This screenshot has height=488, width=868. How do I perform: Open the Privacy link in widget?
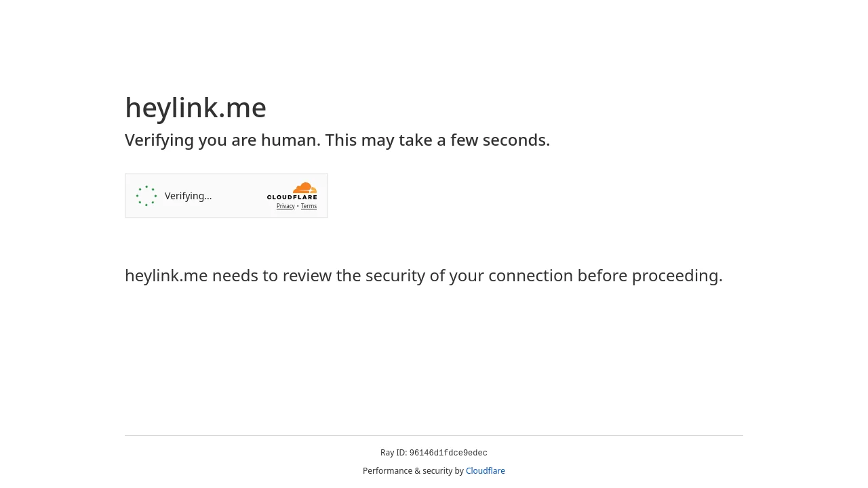[x=285, y=206]
